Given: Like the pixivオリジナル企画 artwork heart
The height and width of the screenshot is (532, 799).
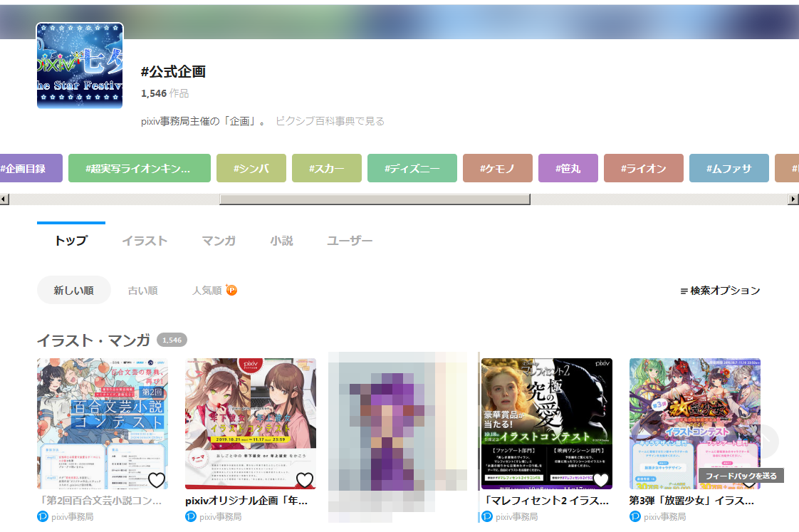Looking at the screenshot, I should (305, 479).
